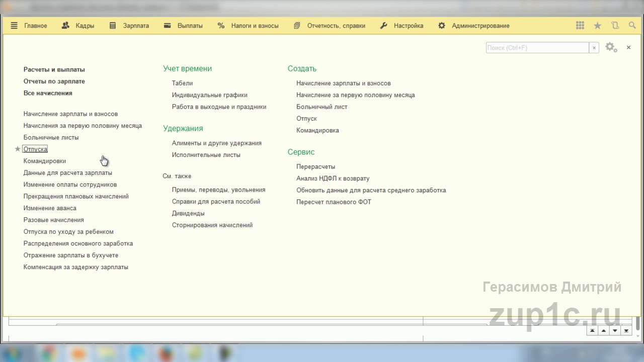Open the Администрирование section
The image size is (644, 362).
[x=474, y=26]
